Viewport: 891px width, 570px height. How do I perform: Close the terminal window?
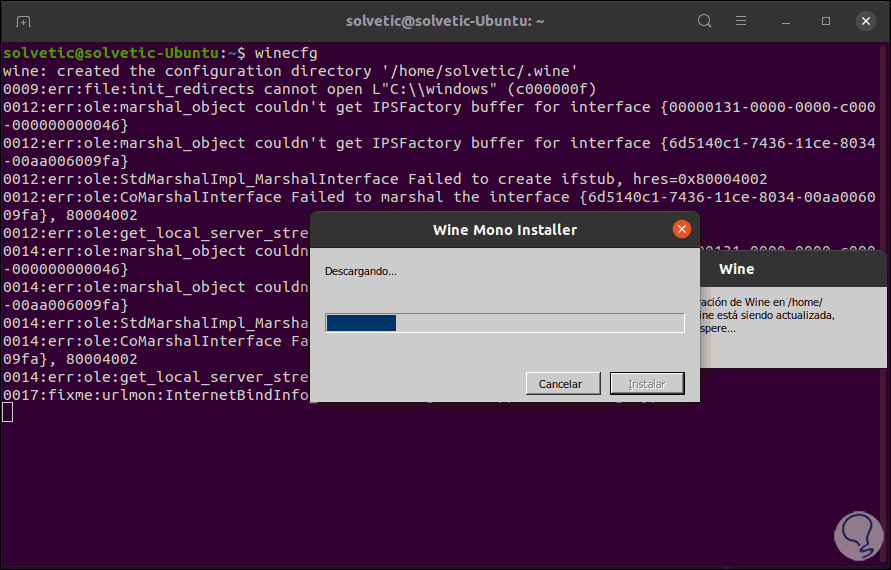tap(865, 21)
